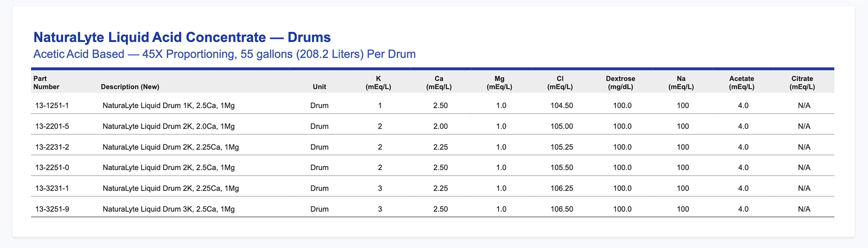Click the K (mEq/L) column header
Screen dimensions: 868x248
(x=378, y=82)
